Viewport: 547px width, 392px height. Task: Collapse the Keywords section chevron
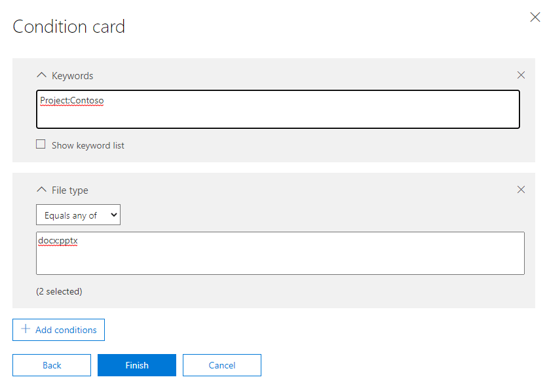coord(42,75)
